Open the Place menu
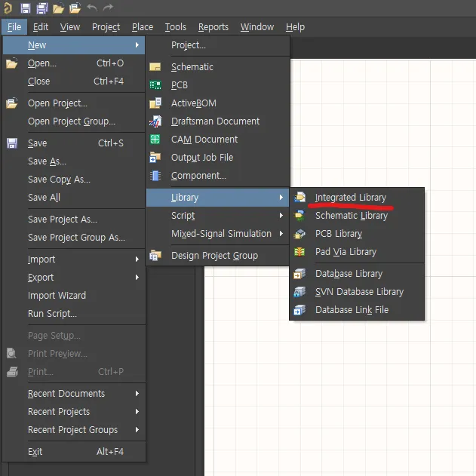This screenshot has width=476, height=476. [x=143, y=27]
